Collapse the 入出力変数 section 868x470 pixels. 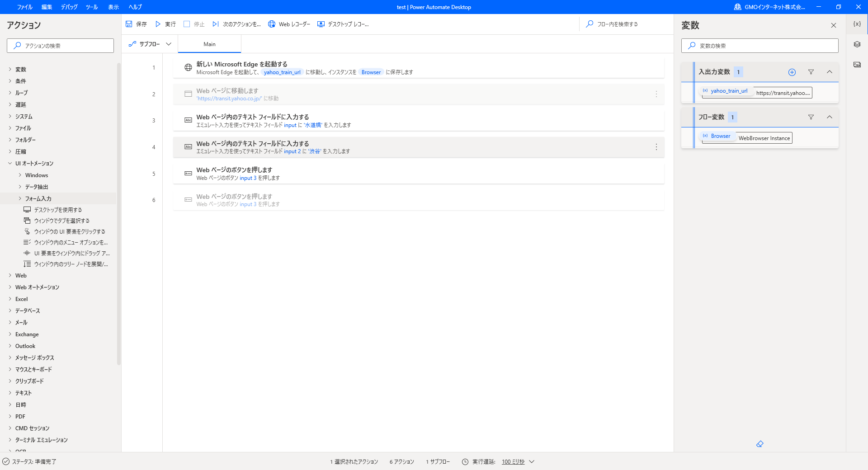point(830,72)
